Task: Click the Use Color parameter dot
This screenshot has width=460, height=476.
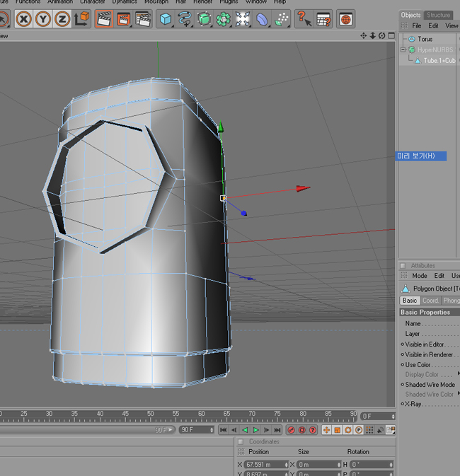Action: click(x=402, y=364)
